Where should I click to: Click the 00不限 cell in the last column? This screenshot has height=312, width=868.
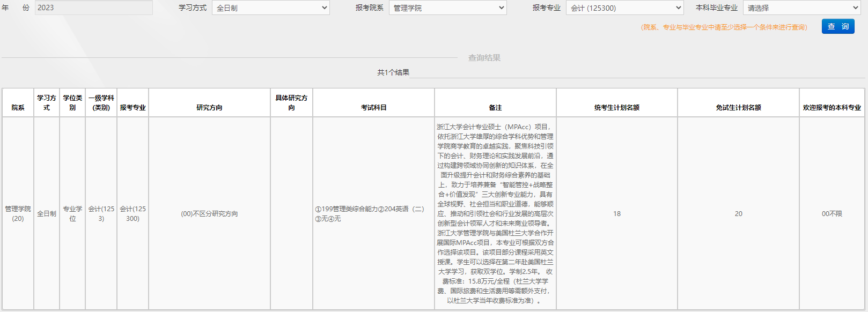[832, 213]
